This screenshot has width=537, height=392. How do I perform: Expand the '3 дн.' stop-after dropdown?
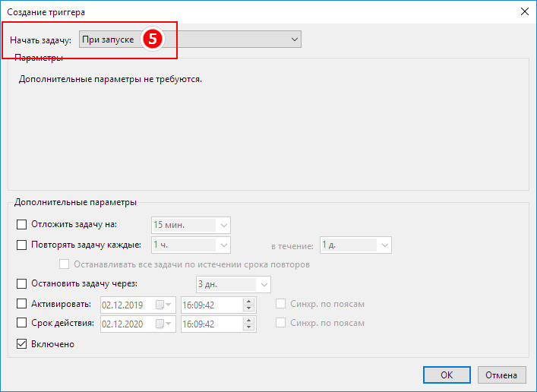[x=233, y=284]
